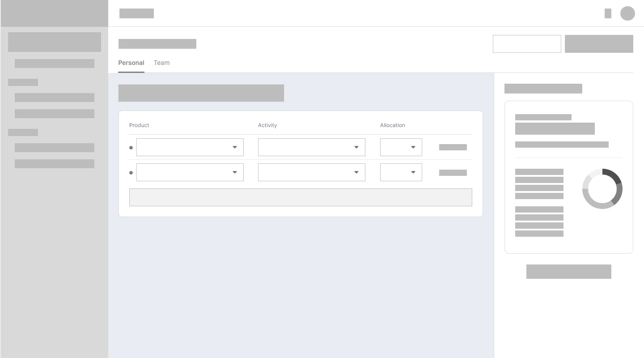Click the "Activity" column header

point(267,125)
